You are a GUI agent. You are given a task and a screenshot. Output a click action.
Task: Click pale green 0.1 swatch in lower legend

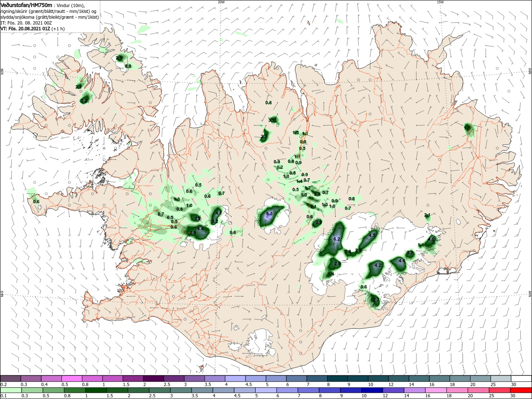[x=10, y=390]
